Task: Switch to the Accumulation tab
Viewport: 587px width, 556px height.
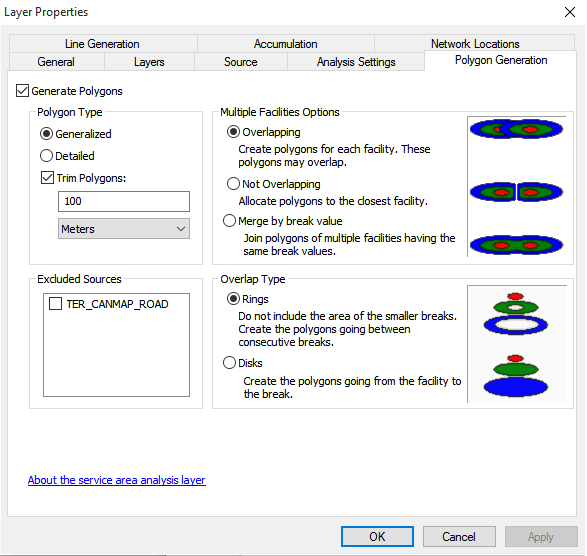Action: (x=286, y=44)
